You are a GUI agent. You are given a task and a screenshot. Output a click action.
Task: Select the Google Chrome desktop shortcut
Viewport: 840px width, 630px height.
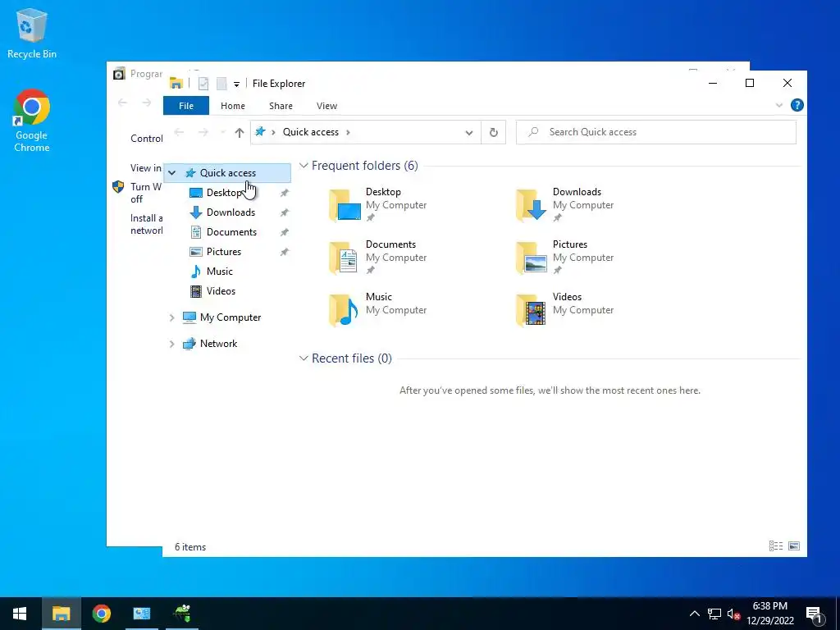[x=32, y=121]
